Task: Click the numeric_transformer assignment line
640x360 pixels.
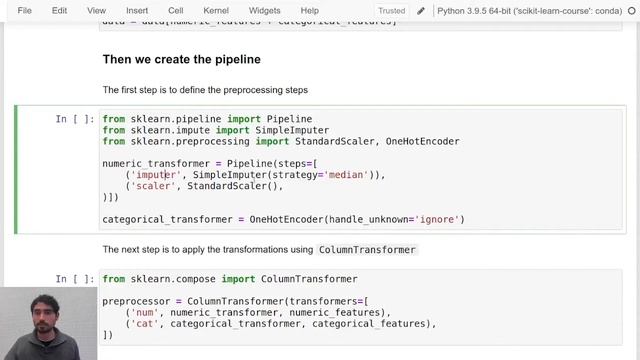Action: tap(210, 164)
